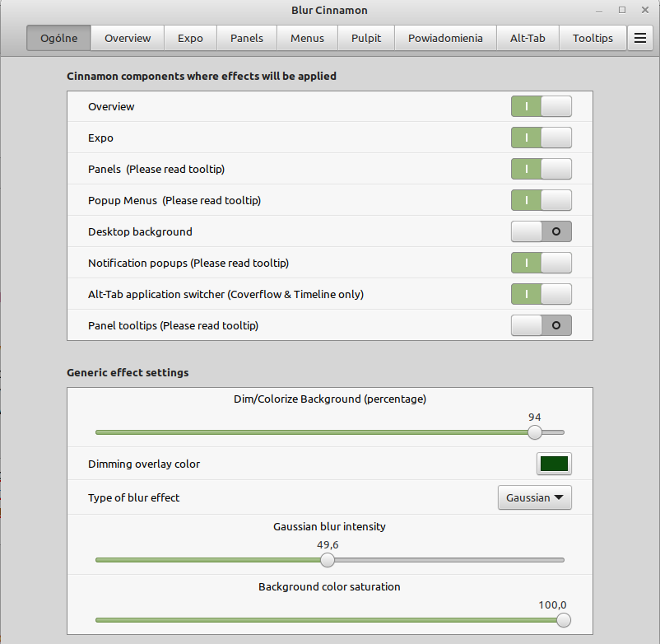Image resolution: width=660 pixels, height=644 pixels.
Task: Disable the Expo effect switch
Action: (541, 138)
